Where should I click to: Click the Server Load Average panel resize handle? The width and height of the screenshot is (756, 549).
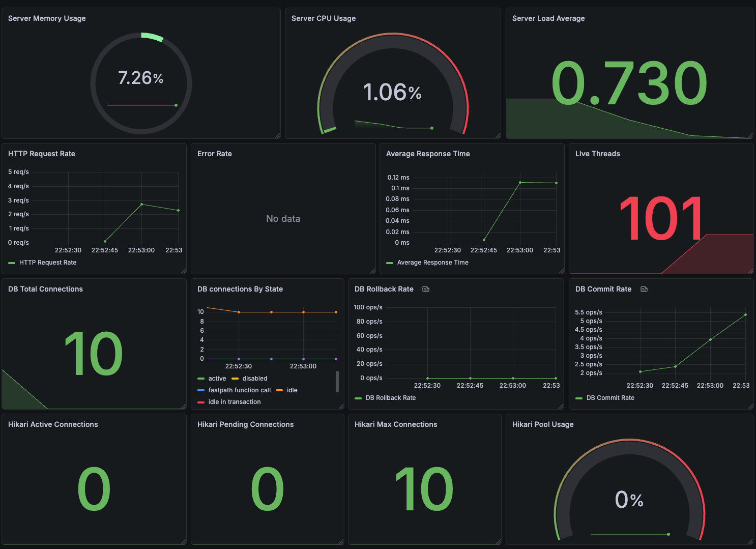(750, 136)
